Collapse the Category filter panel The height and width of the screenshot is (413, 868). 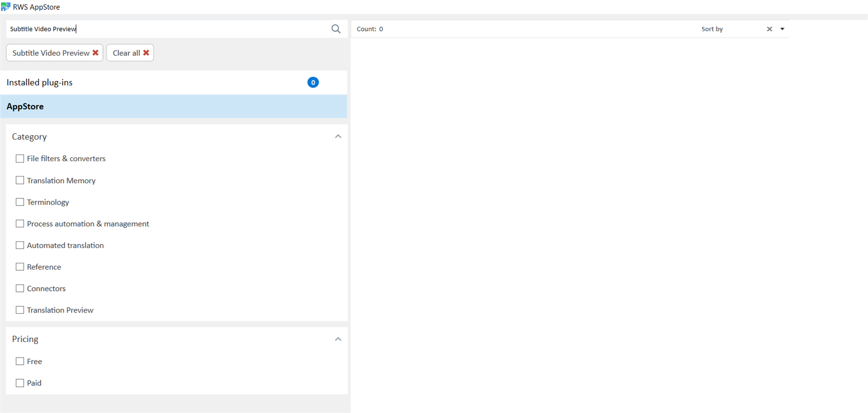[x=338, y=137]
